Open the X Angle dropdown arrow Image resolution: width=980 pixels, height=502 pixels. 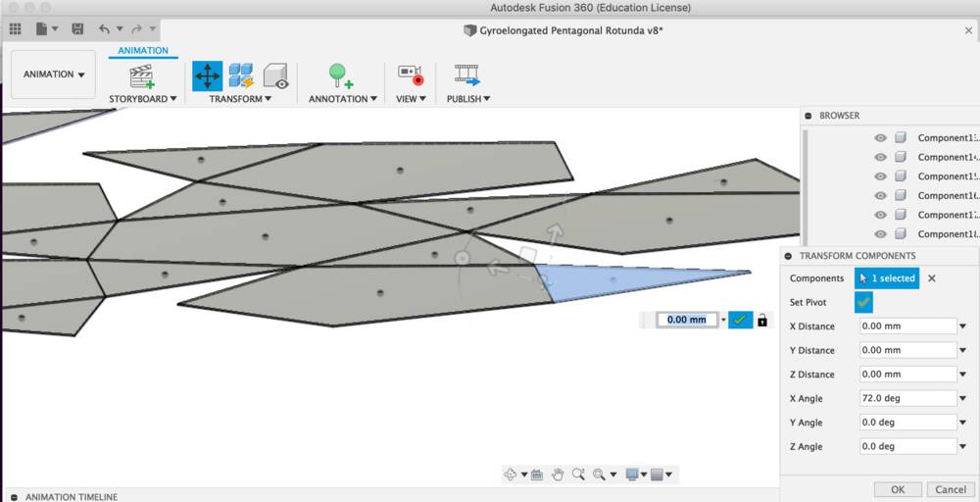point(963,398)
